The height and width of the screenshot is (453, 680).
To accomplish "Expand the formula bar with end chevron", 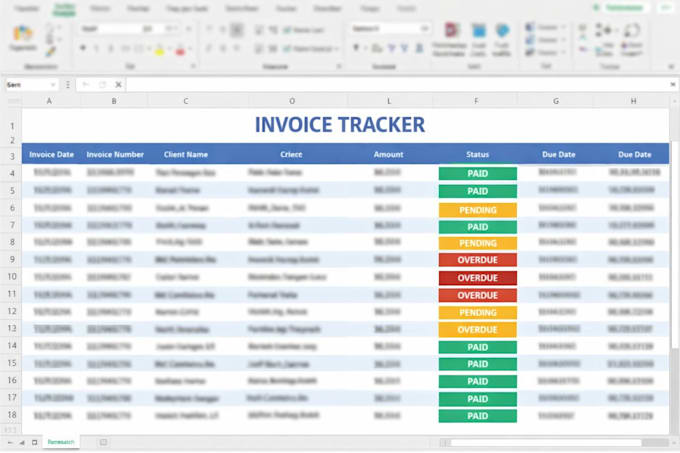I will click(x=672, y=85).
